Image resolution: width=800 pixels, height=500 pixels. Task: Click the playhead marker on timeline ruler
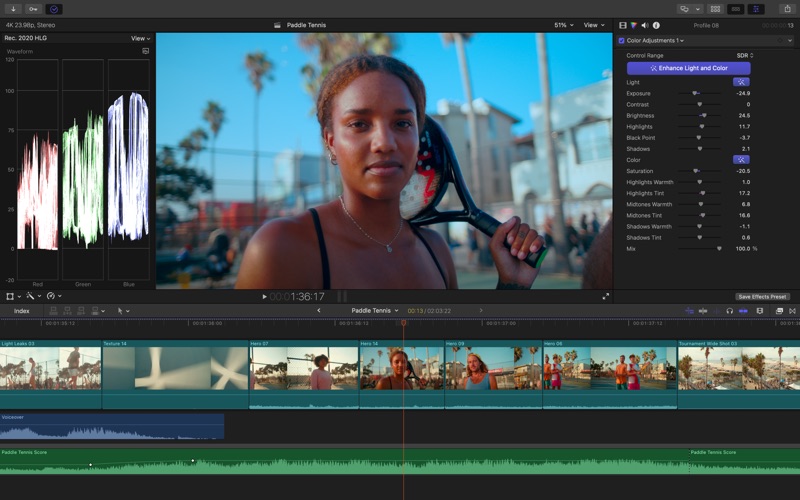pyautogui.click(x=404, y=322)
